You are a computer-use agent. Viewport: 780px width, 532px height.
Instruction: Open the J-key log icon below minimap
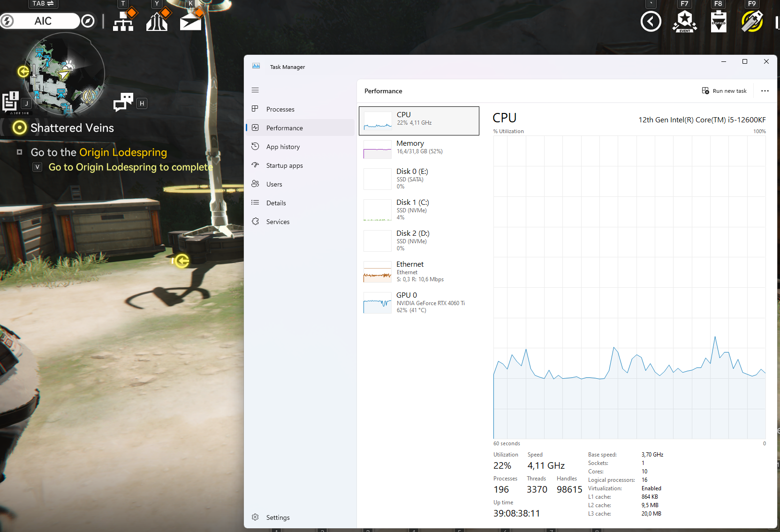[10, 101]
